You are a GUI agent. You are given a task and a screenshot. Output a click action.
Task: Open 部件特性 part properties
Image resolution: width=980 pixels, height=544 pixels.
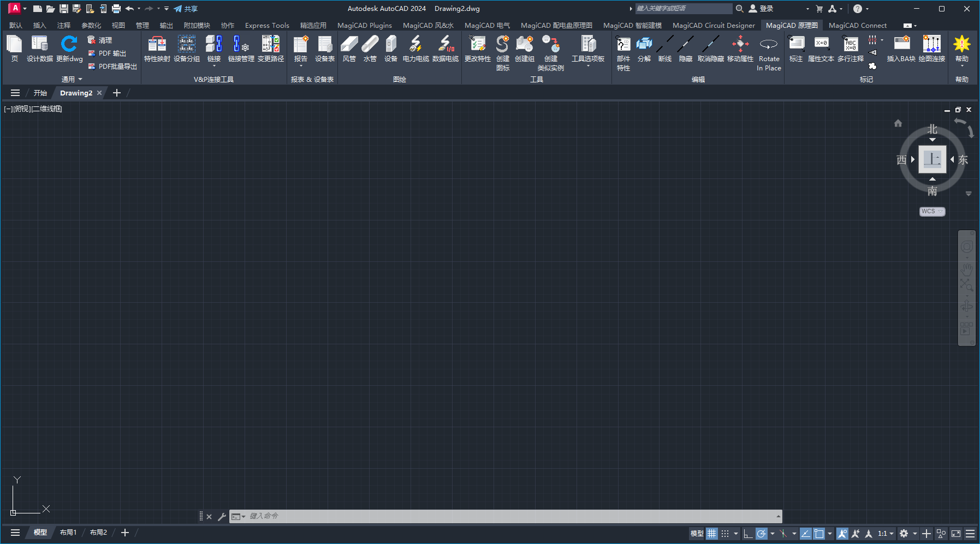623,53
